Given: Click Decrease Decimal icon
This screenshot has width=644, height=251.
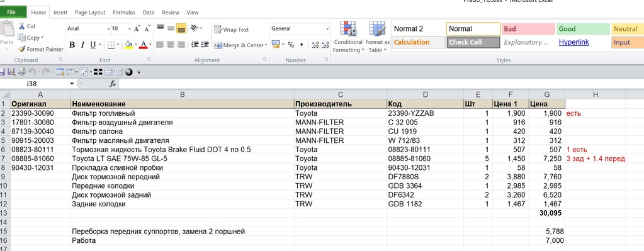Looking at the screenshot, I should coord(325,45).
